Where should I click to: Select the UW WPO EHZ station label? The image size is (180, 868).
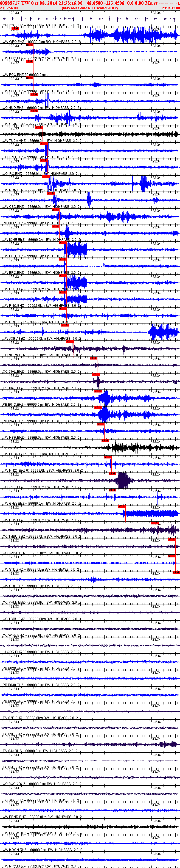[x=42, y=42]
